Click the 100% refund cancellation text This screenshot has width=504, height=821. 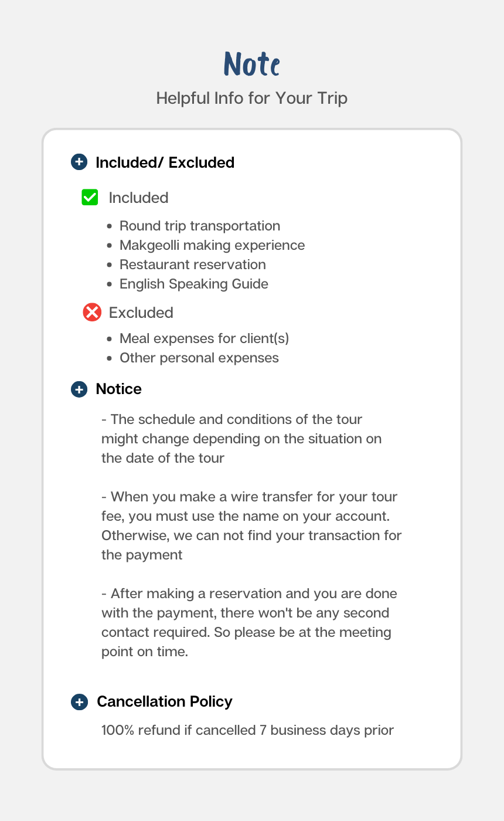coord(247,730)
